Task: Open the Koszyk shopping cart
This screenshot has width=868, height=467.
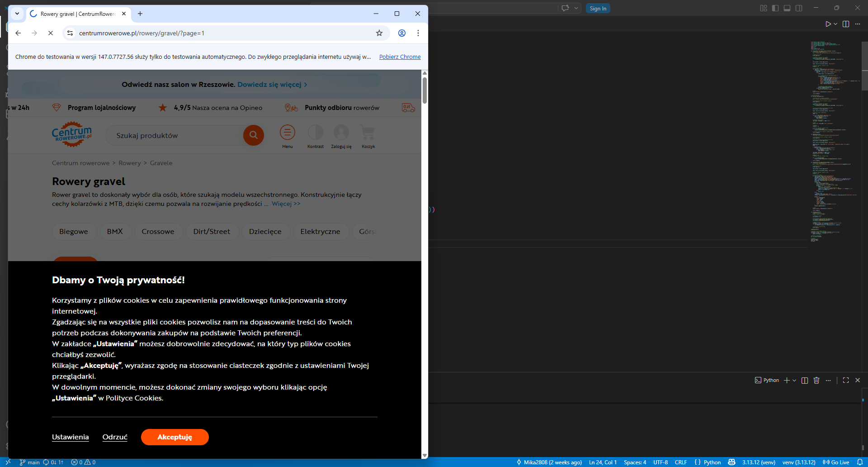Action: (368, 133)
